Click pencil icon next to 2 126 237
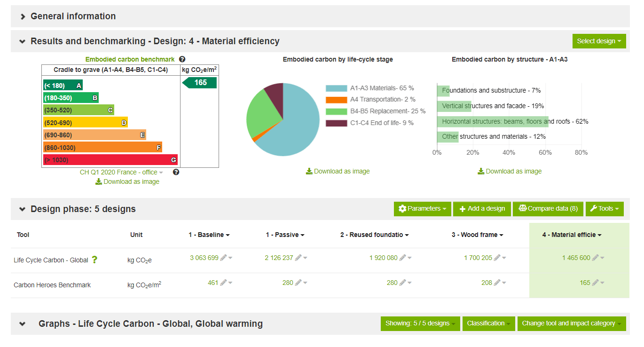 pos(298,258)
